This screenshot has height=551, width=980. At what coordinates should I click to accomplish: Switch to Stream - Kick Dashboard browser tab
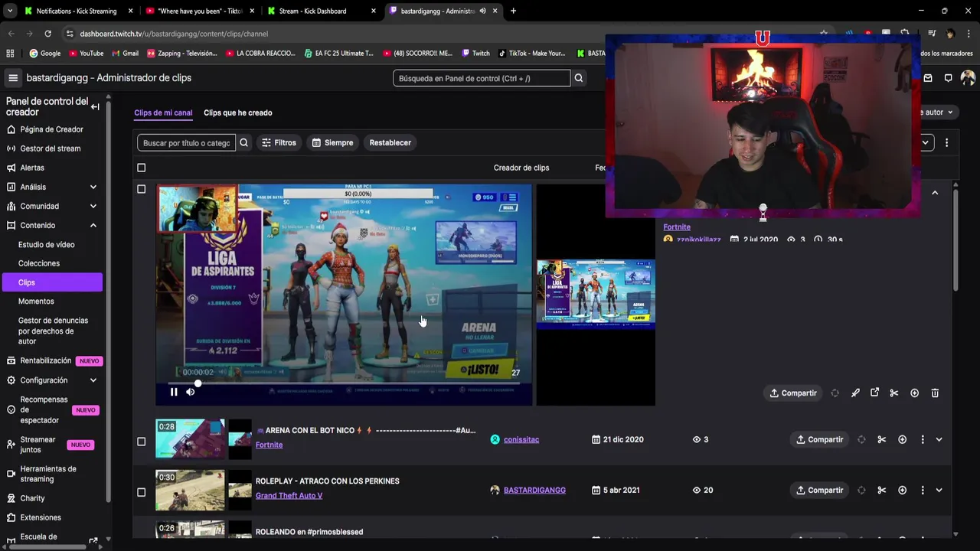(312, 11)
